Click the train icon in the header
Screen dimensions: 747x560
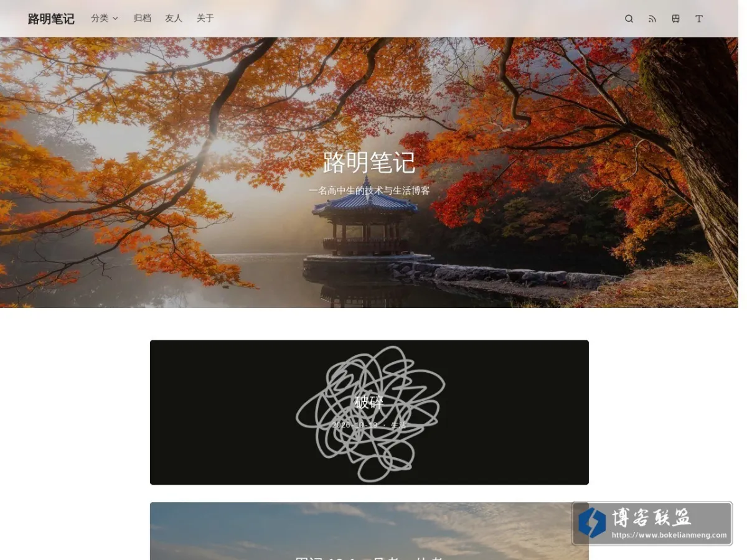coord(675,19)
